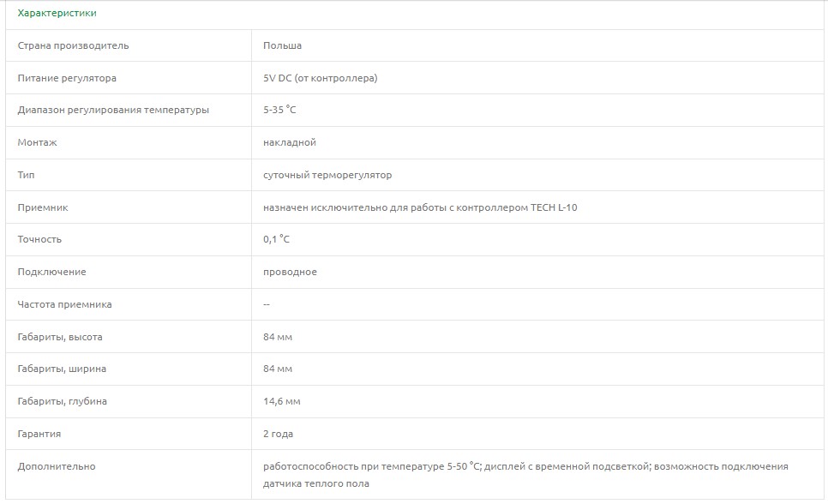Click the Частота приемника label
The image size is (828, 504).
(x=64, y=304)
